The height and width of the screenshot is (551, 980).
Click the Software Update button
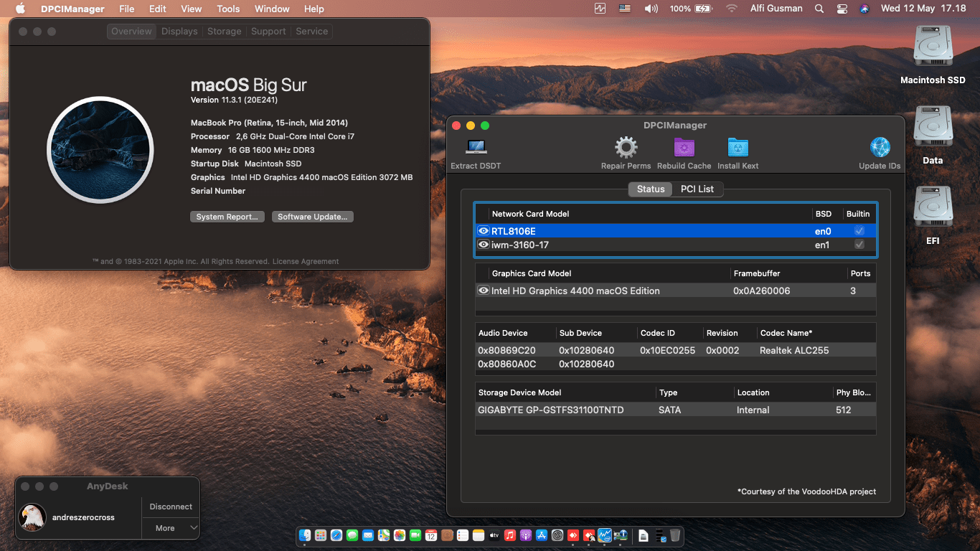(313, 217)
